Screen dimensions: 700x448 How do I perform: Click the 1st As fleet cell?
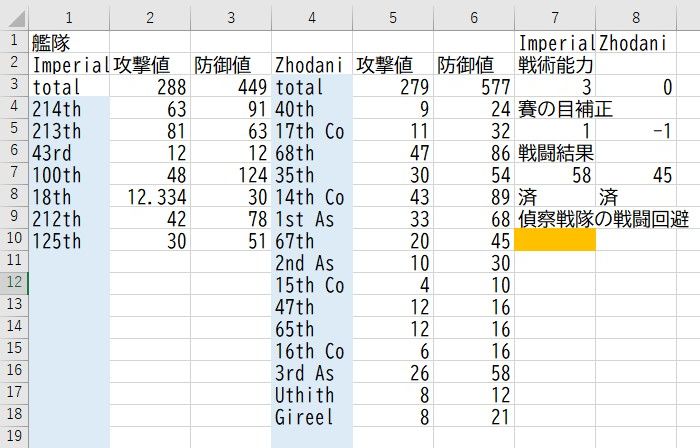point(312,218)
